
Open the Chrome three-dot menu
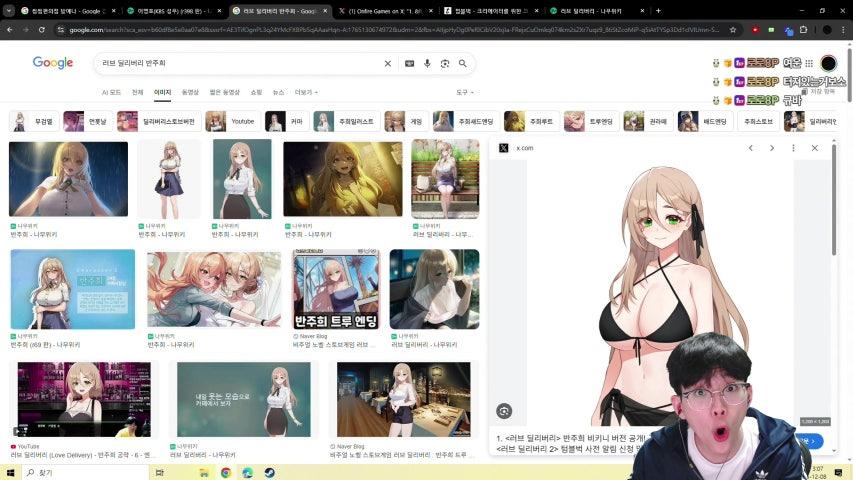tap(843, 29)
